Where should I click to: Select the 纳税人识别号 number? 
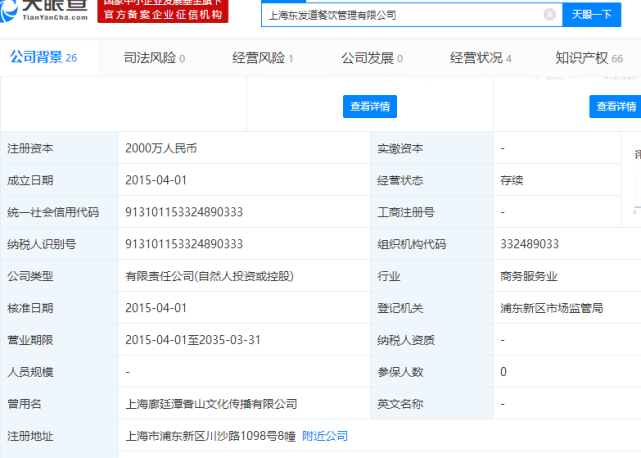click(184, 244)
